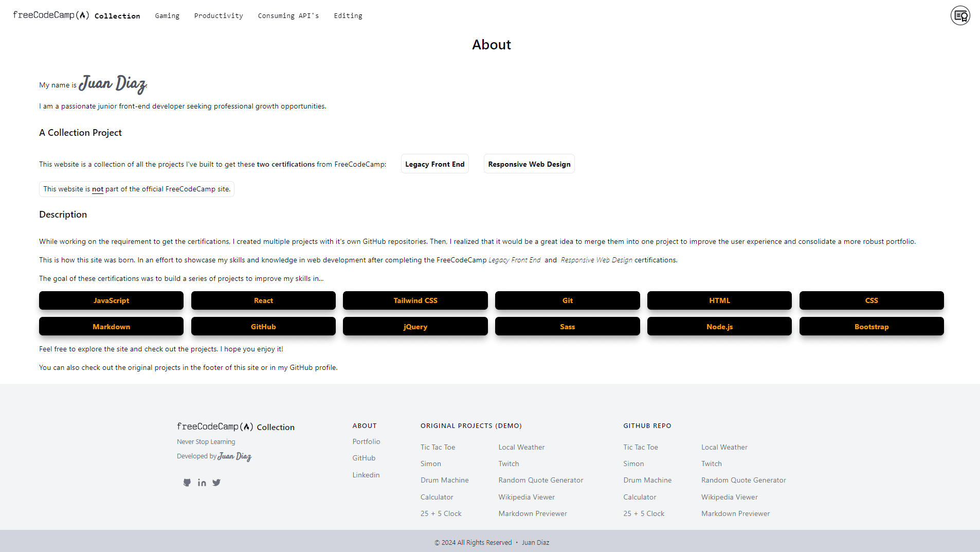
Task: Select the React skill badge
Action: 263,300
